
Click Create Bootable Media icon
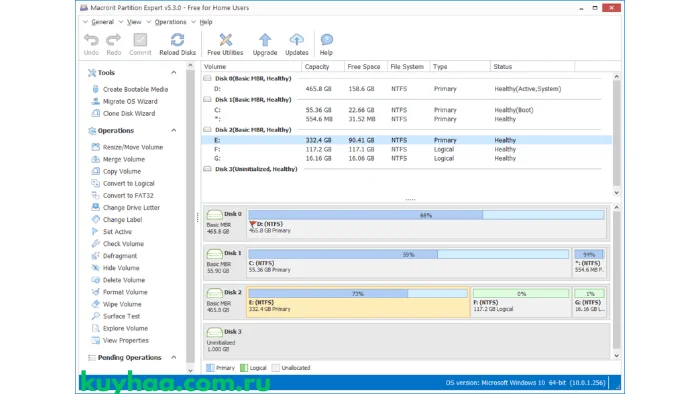[95, 89]
